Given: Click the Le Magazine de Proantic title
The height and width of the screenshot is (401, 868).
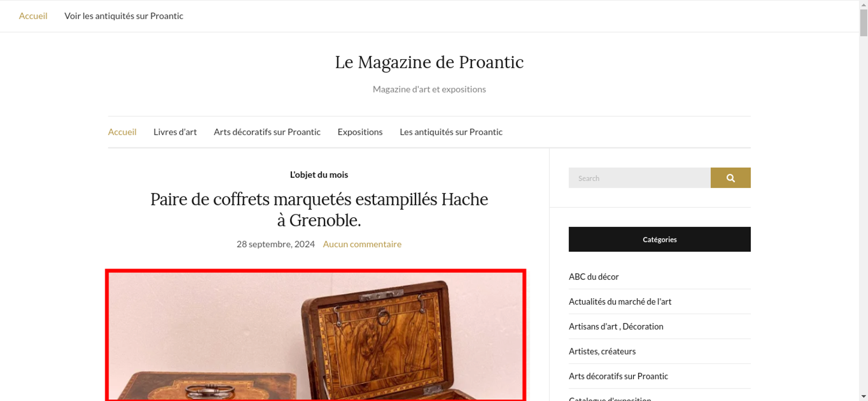Looking at the screenshot, I should [x=429, y=62].
